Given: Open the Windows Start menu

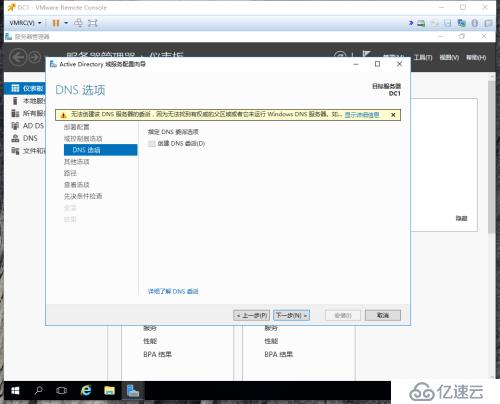Looking at the screenshot, I should pos(15,390).
